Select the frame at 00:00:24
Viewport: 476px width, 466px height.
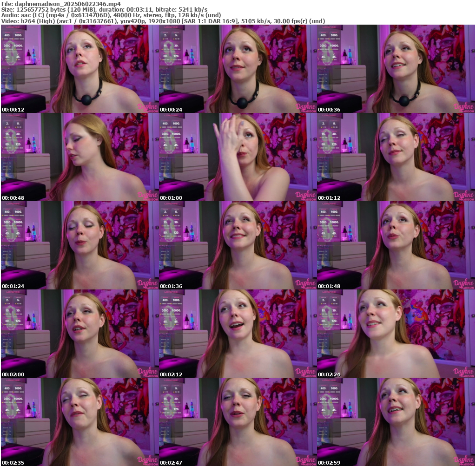point(238,69)
